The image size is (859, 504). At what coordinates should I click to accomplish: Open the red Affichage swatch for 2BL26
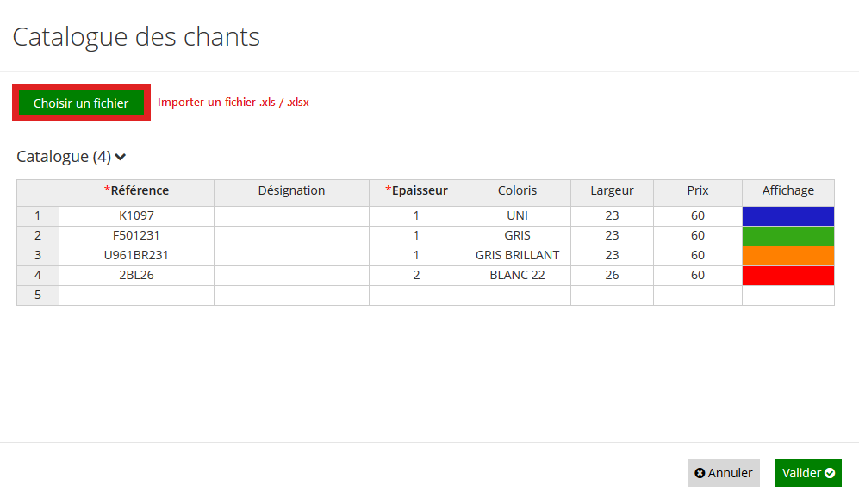[787, 276]
